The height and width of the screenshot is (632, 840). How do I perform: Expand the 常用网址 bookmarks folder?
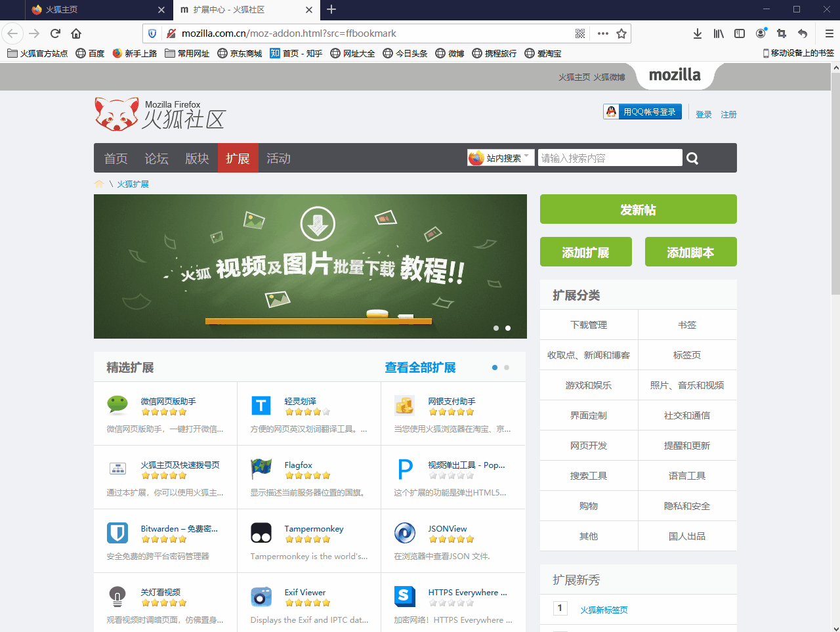(x=186, y=53)
